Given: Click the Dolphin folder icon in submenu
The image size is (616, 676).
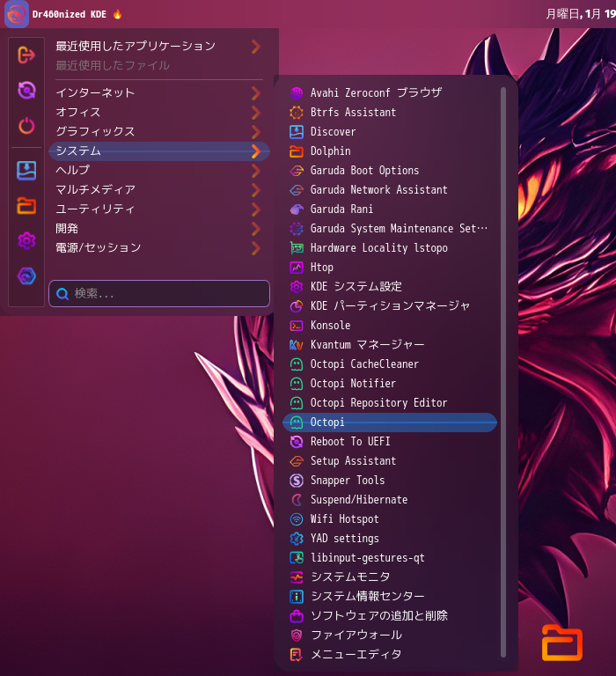Looking at the screenshot, I should [297, 151].
